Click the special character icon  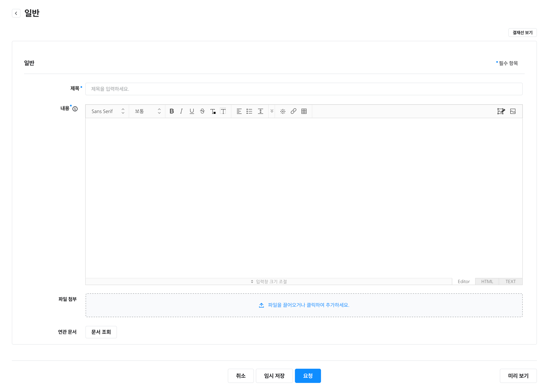(x=283, y=111)
